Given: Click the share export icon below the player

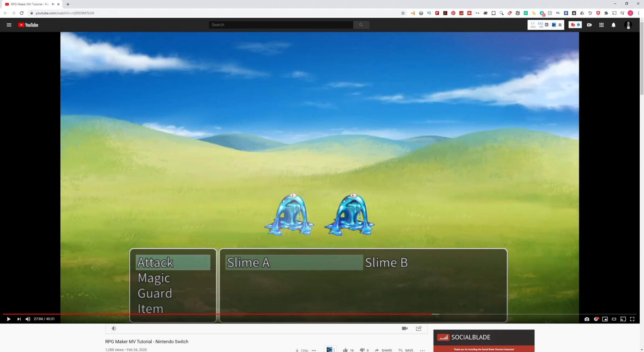Looking at the screenshot, I should tap(419, 328).
